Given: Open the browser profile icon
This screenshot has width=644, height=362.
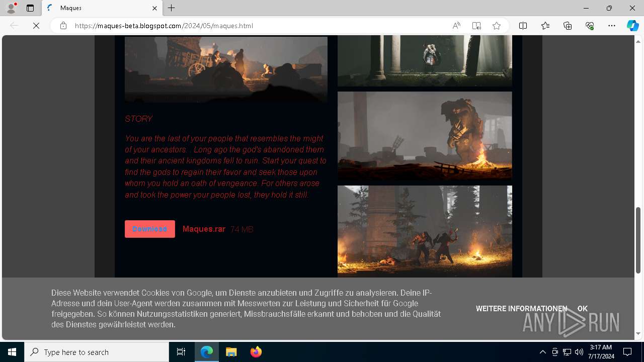Looking at the screenshot, I should pos(11,8).
